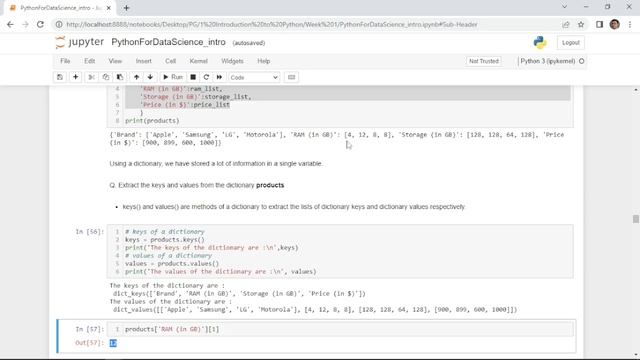The width and height of the screenshot is (640, 360).
Task: Click the kernel idle indicator circle
Action: [x=582, y=61]
